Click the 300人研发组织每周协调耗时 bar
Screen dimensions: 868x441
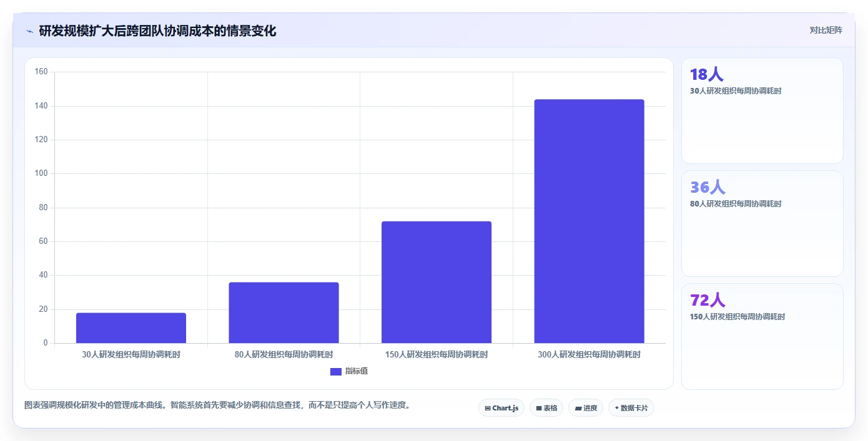589,221
